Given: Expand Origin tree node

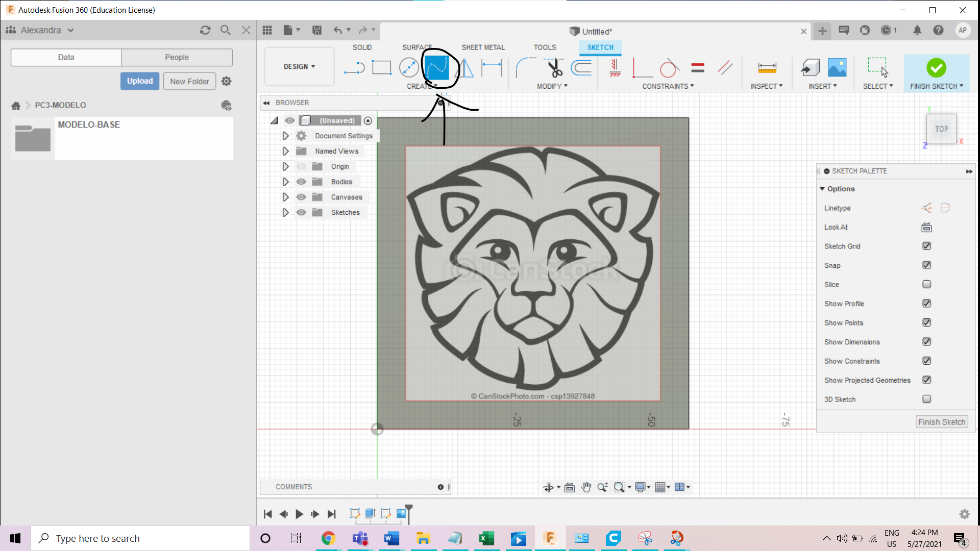Looking at the screenshot, I should click(x=285, y=166).
